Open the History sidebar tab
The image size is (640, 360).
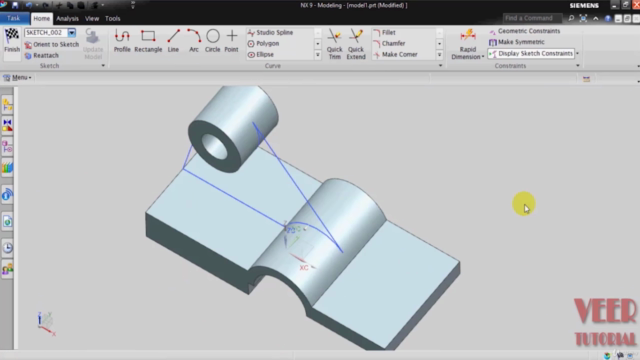point(7,248)
